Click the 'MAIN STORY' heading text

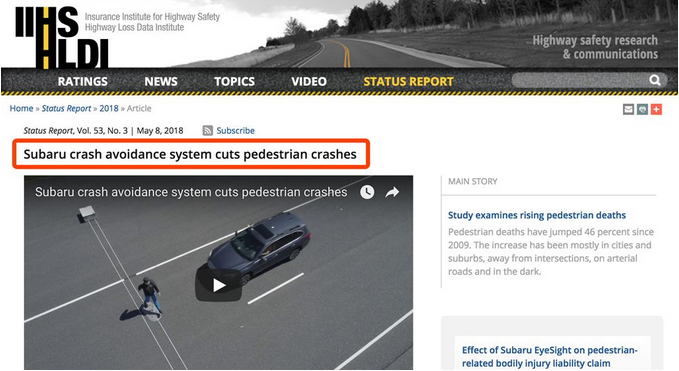(472, 181)
